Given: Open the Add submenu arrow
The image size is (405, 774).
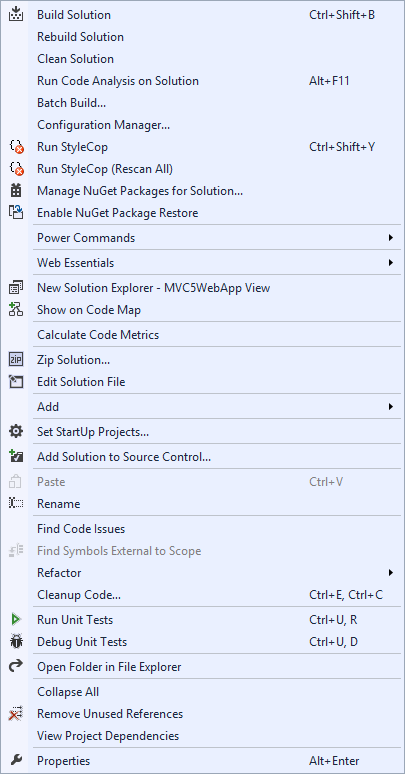Looking at the screenshot, I should (x=391, y=407).
